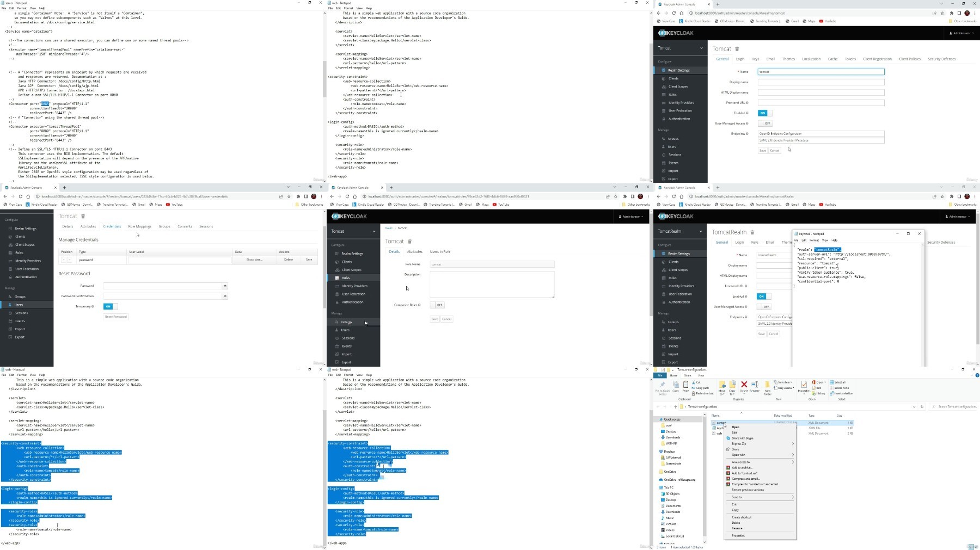The height and width of the screenshot is (550, 980).
Task: Star-bookmark the page with the roles URL
Action: tap(616, 196)
